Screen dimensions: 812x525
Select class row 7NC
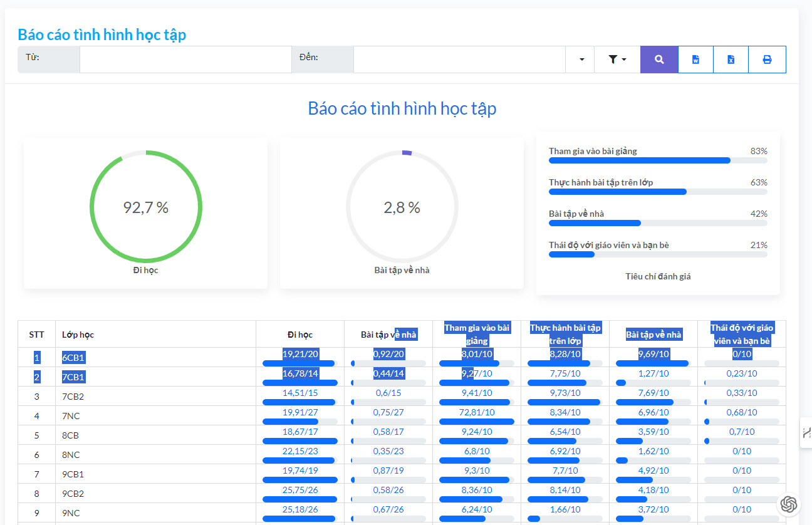[x=402, y=416]
